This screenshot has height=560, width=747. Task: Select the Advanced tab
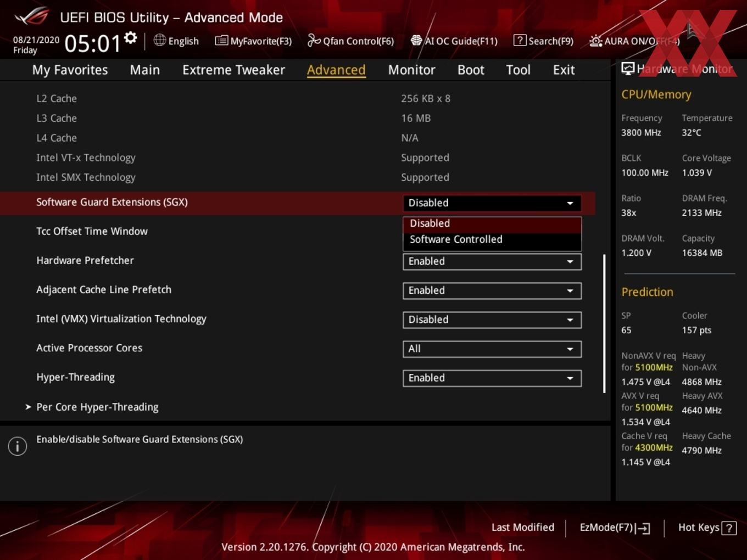pyautogui.click(x=336, y=70)
